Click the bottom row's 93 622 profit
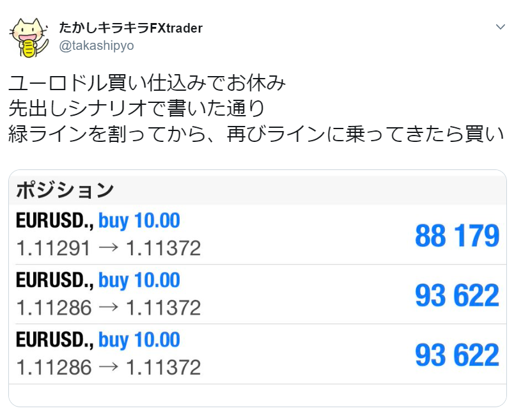Image resolution: width=514 pixels, height=420 pixels. [x=456, y=355]
